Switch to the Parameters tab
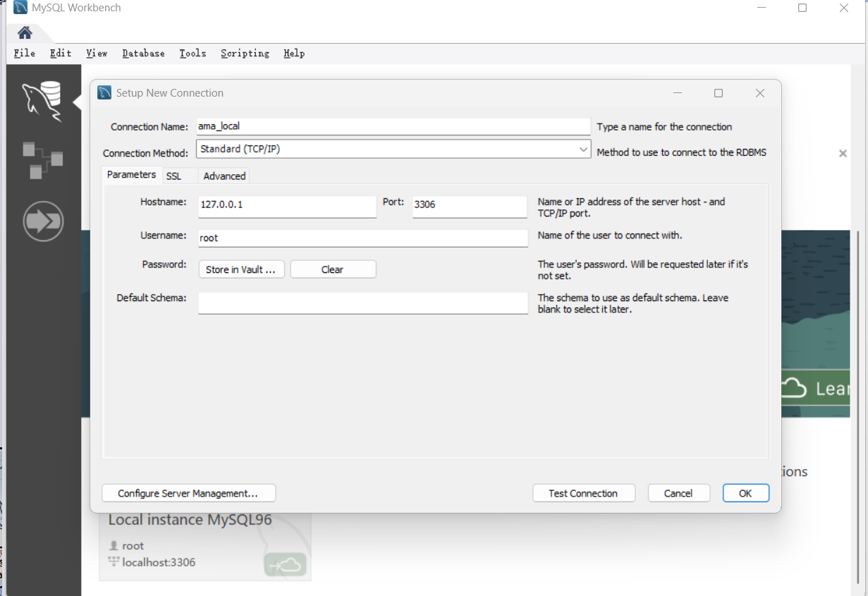The width and height of the screenshot is (868, 596). click(x=131, y=174)
